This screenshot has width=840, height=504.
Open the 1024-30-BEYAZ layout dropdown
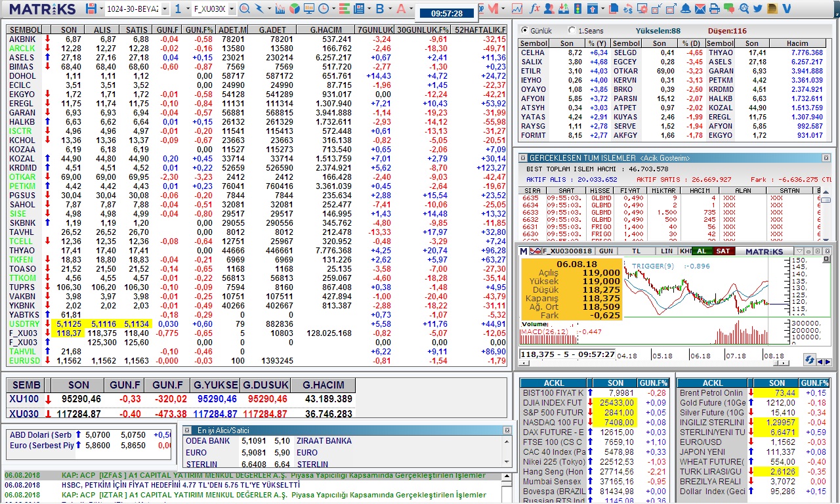[x=164, y=9]
